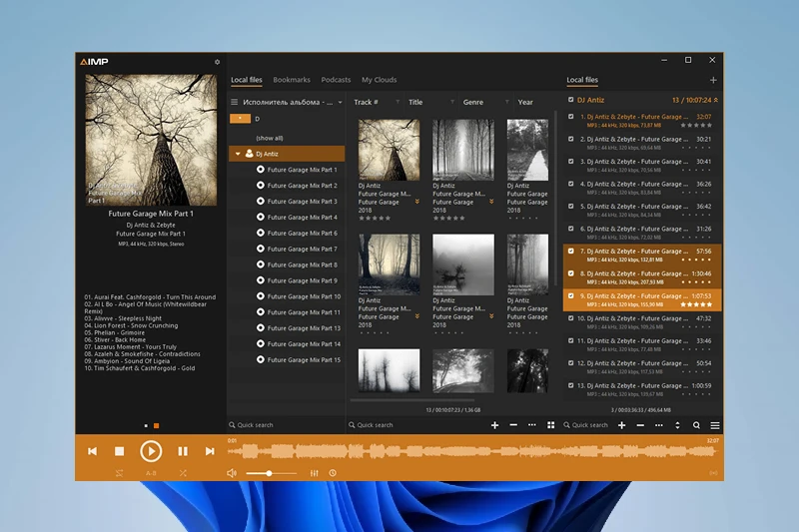
Task: Select Future Garage Mix Part 6 album
Action: tap(303, 234)
